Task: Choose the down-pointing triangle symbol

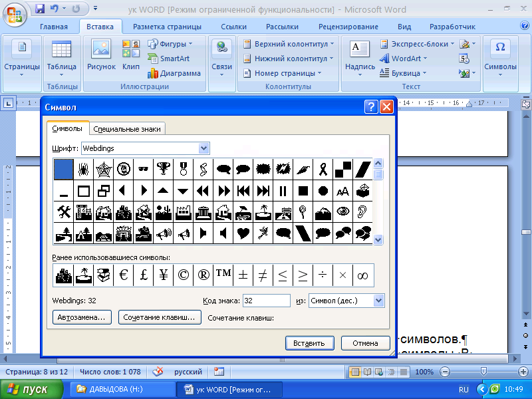Action: point(184,191)
